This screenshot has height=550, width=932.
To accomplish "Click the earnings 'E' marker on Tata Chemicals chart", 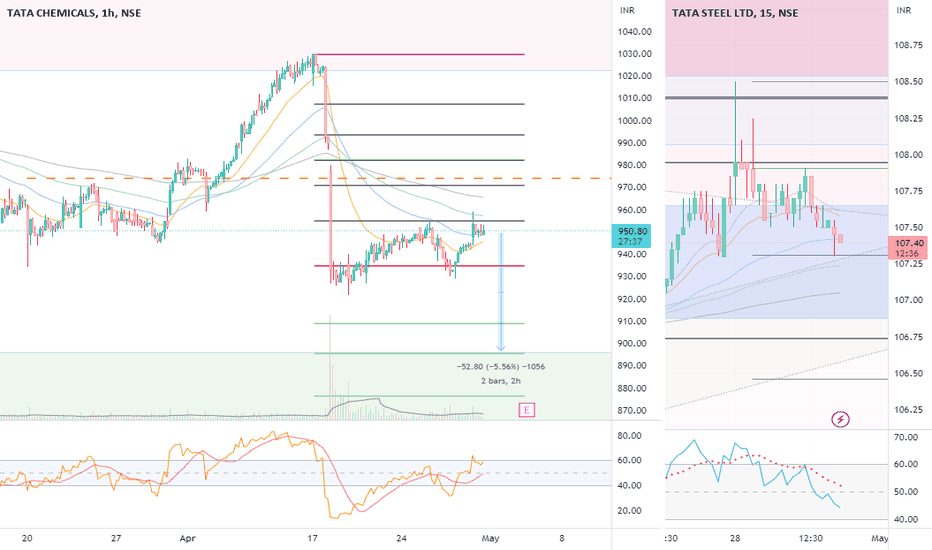I will pyautogui.click(x=527, y=410).
